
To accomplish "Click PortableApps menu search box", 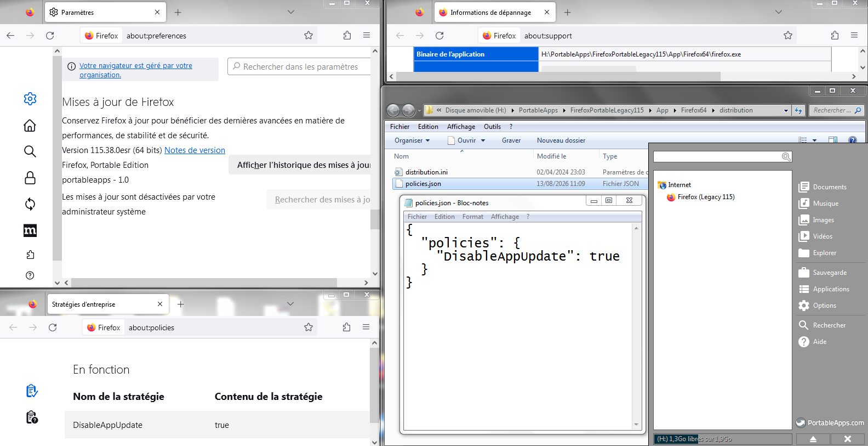I will [722, 157].
